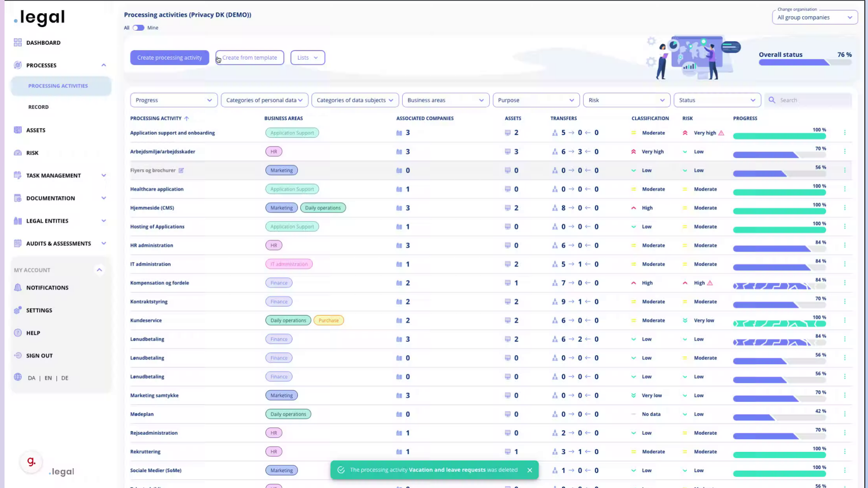
Task: Open the Progress filter dropdown
Action: point(174,100)
